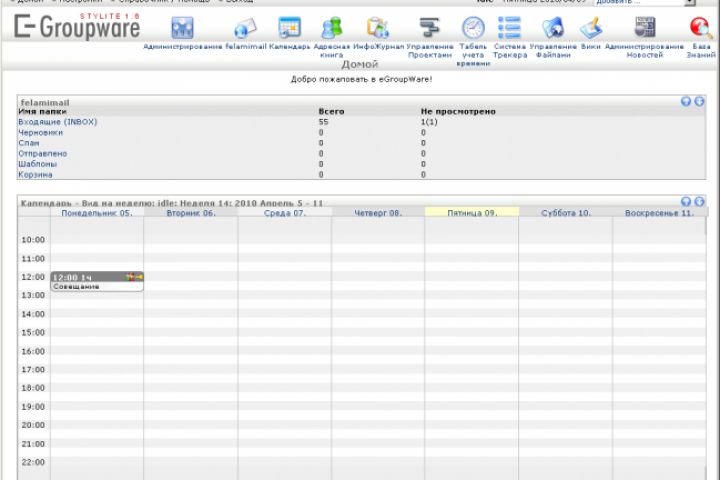Click the 16:00 time label
720x480 pixels.
[33, 351]
